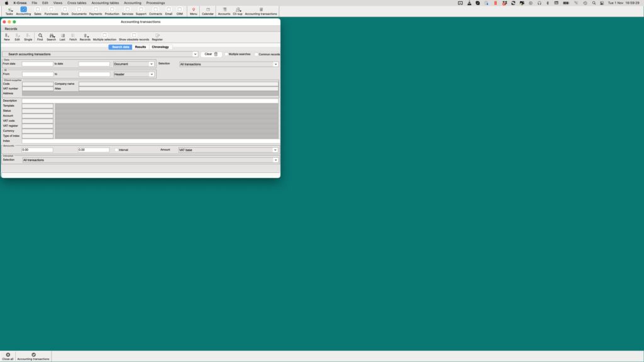Click the Edit record icon

coord(17,36)
